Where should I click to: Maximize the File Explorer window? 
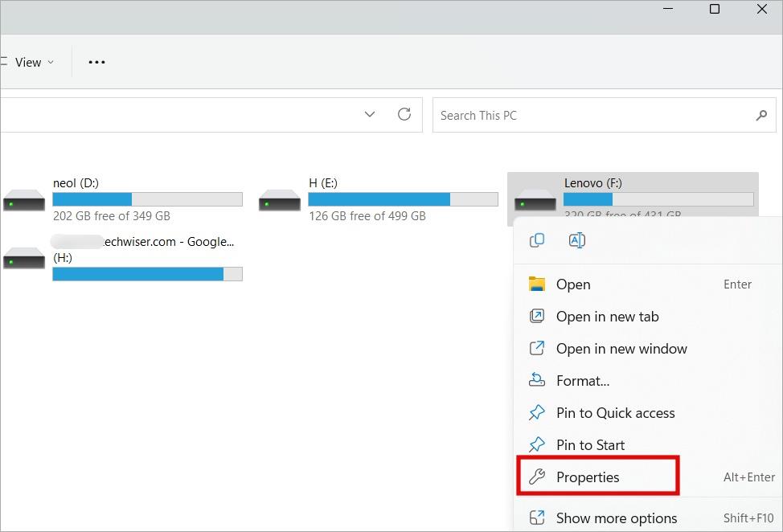pos(715,9)
